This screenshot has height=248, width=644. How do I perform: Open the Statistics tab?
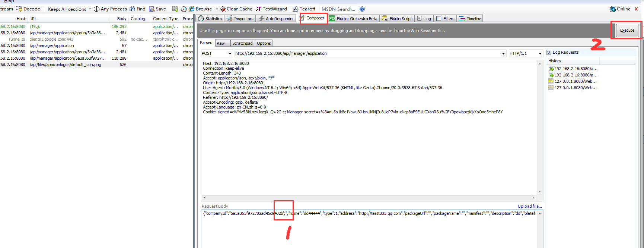[210, 18]
